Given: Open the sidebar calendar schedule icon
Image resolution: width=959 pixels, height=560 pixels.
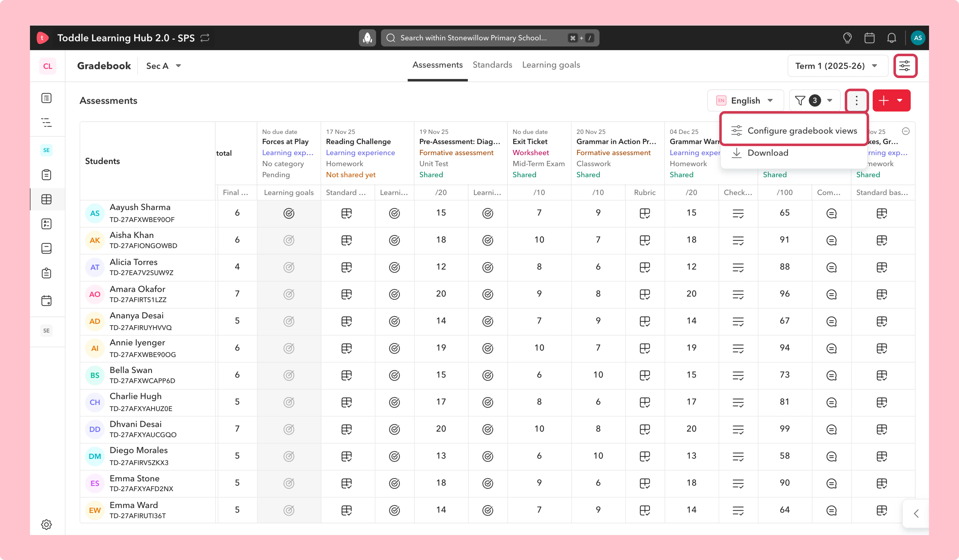Looking at the screenshot, I should [x=46, y=301].
